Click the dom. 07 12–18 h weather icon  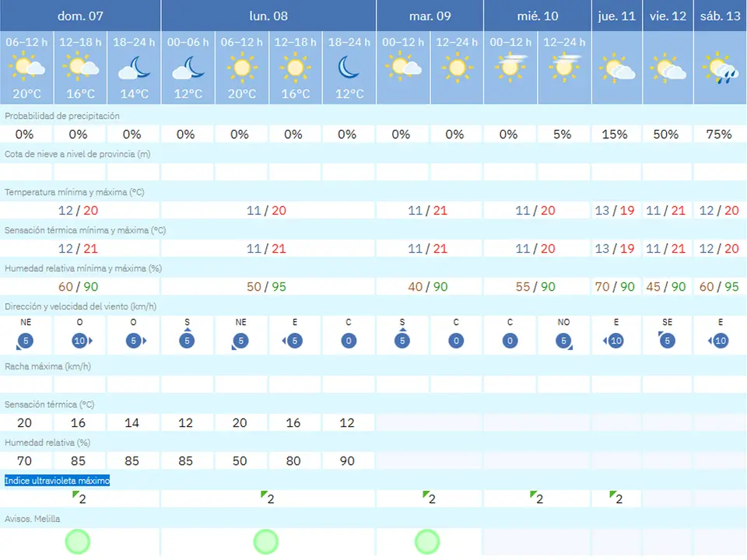coord(81,67)
